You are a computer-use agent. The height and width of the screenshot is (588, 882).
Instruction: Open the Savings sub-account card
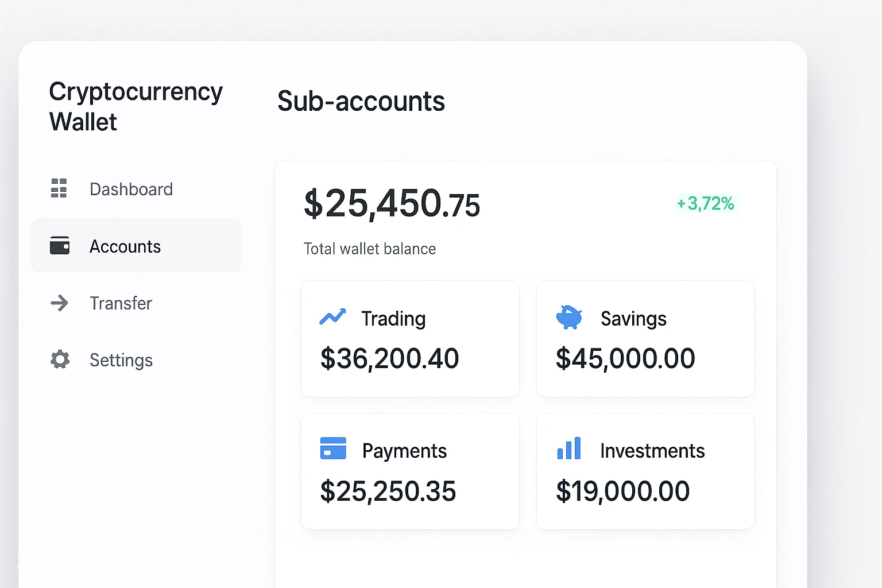click(x=645, y=339)
